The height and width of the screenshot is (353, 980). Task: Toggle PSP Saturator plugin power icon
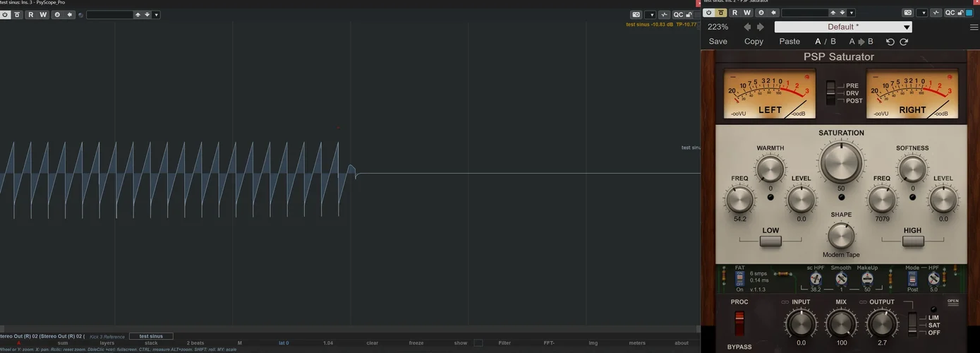coord(708,13)
